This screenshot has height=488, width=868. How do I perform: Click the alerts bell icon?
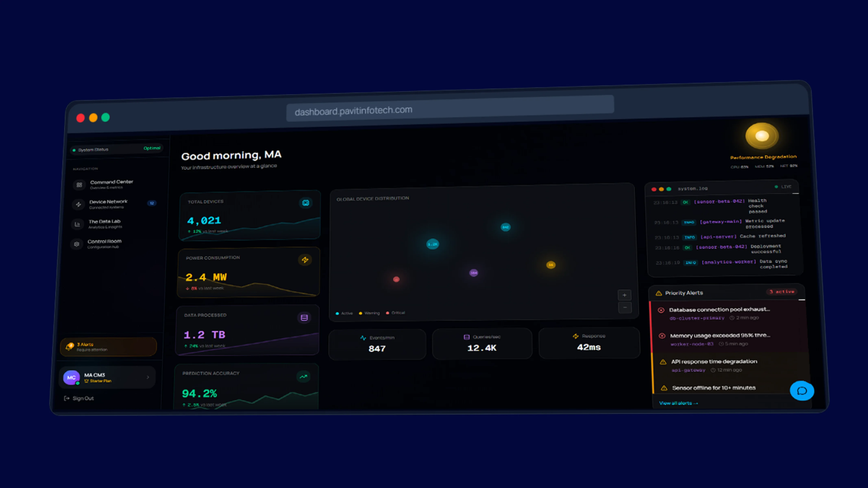pyautogui.click(x=70, y=346)
